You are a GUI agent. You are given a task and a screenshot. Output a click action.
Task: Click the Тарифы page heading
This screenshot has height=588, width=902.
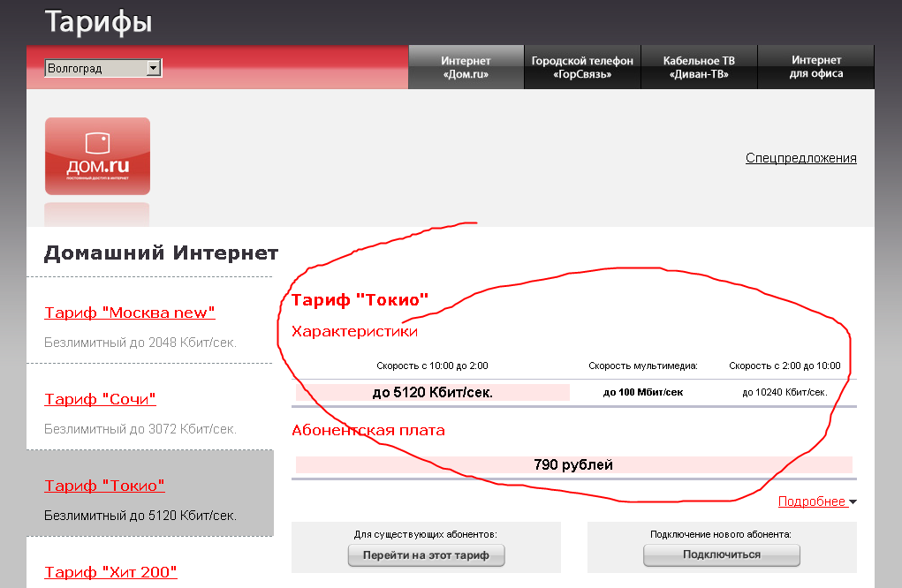[98, 22]
